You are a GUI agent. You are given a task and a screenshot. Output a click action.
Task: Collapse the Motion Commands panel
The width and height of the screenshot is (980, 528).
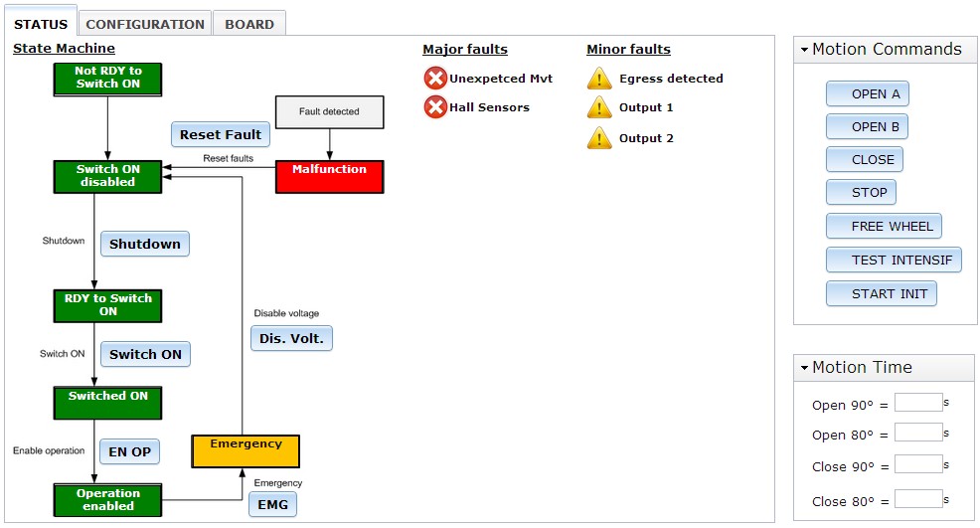click(803, 50)
